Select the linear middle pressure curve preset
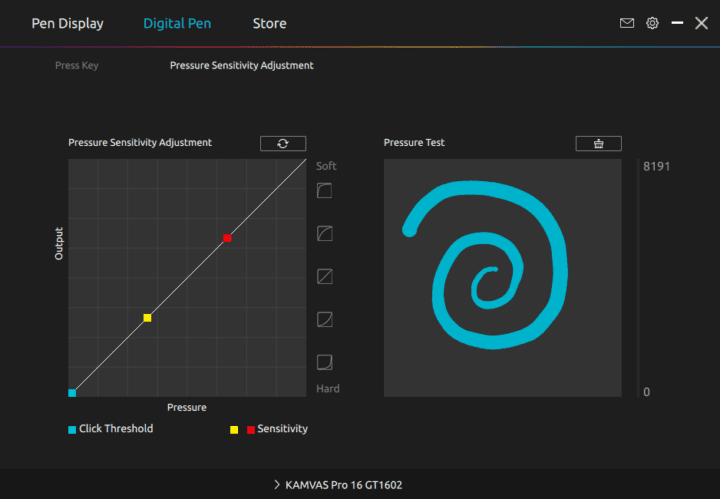Viewport: 720px width, 499px height. 324,276
